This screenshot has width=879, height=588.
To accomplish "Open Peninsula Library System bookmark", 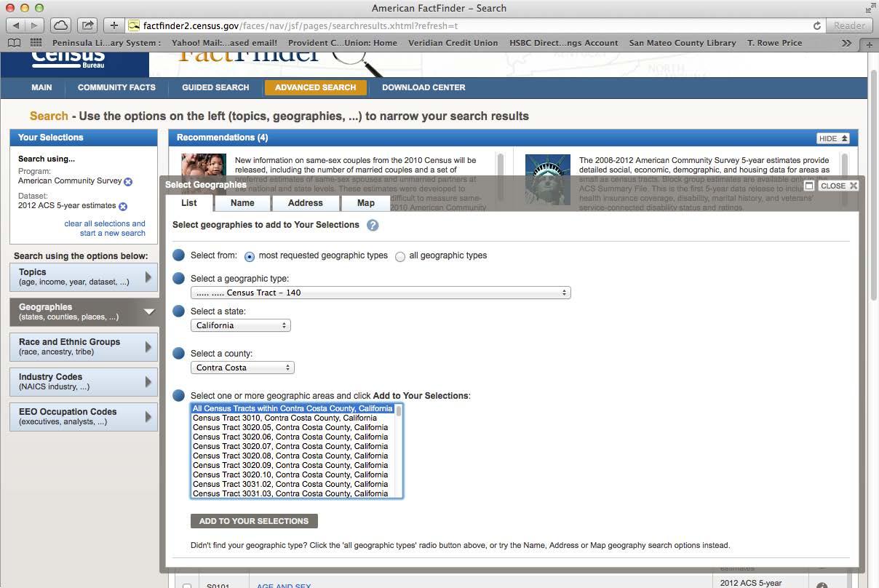I will (106, 43).
